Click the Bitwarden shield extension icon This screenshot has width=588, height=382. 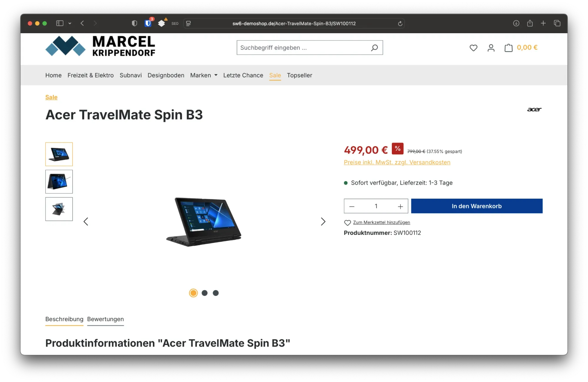point(148,23)
